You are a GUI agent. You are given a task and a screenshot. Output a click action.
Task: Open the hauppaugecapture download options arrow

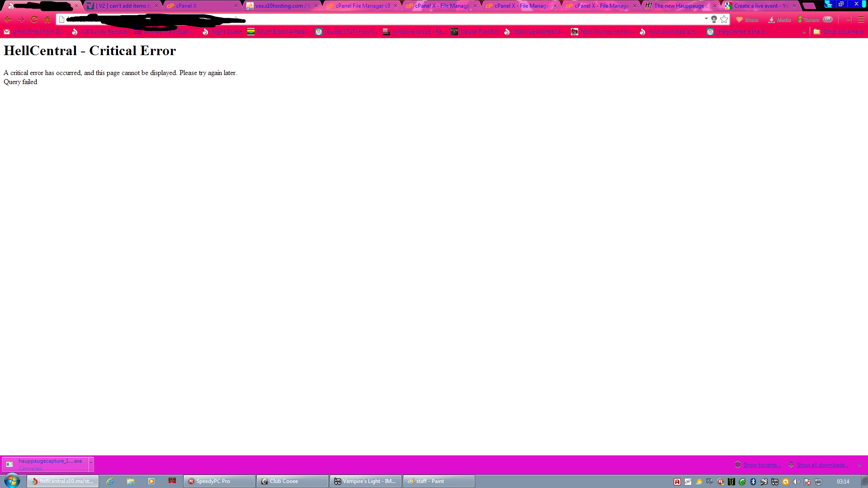pyautogui.click(x=91, y=464)
